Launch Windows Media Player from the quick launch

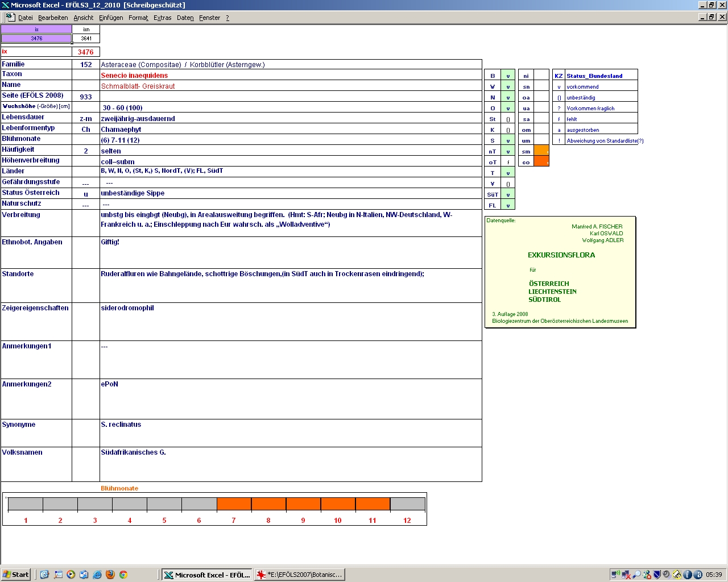click(71, 575)
